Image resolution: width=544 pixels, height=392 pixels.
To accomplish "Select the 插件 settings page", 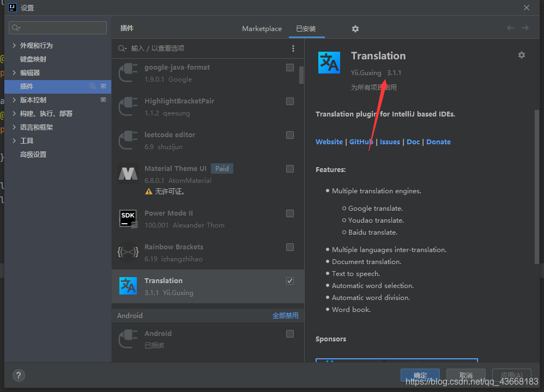I will click(x=58, y=87).
